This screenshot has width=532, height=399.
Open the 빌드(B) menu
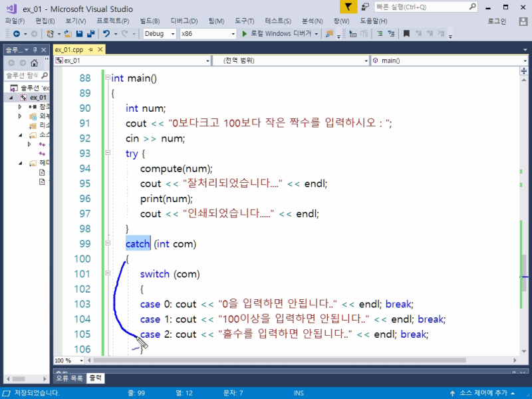click(150, 21)
